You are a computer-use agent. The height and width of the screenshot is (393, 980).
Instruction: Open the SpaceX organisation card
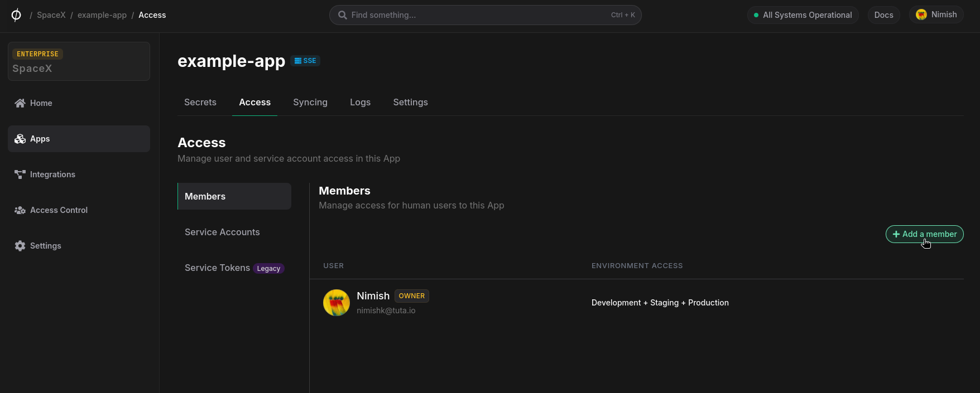point(79,61)
